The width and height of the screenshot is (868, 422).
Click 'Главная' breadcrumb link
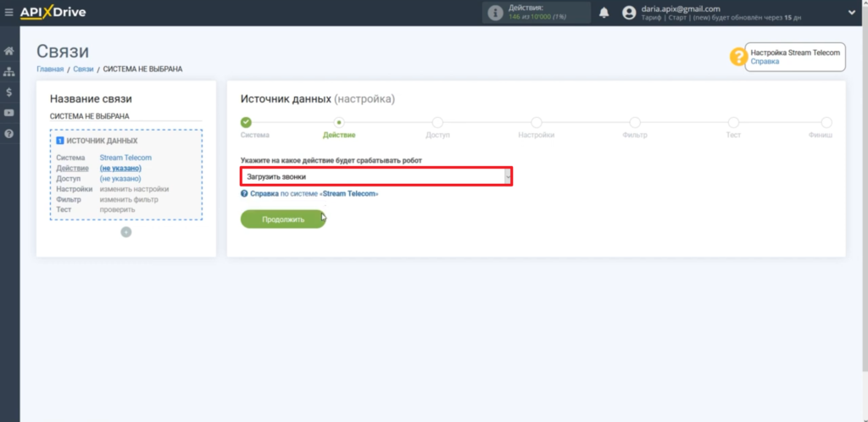pyautogui.click(x=50, y=69)
